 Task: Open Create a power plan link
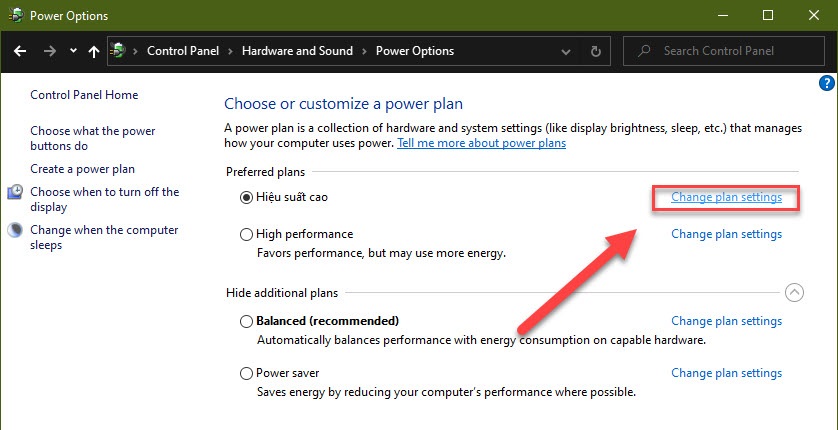[x=82, y=169]
